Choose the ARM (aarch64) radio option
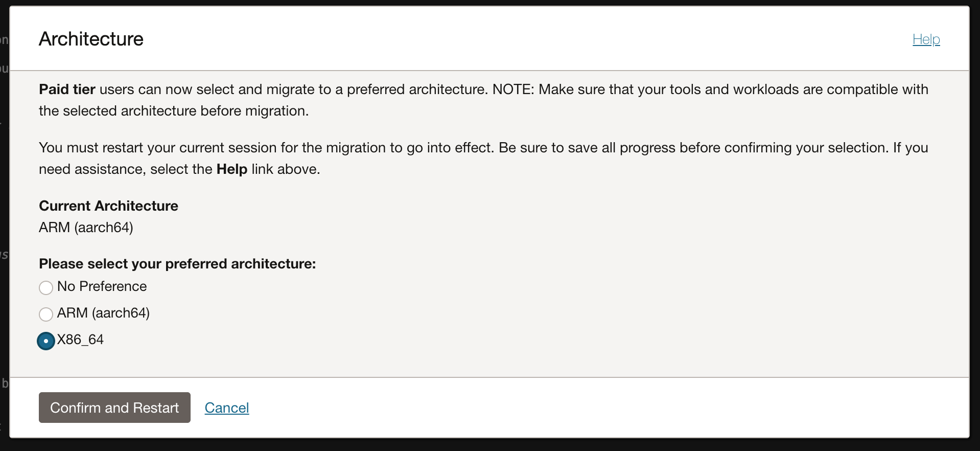The image size is (980, 451). 46,314
